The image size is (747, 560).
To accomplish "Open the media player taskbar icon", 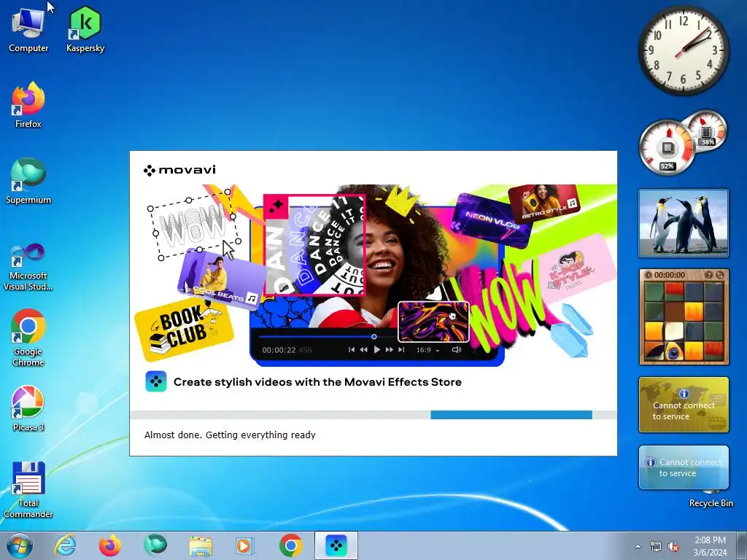I will (x=246, y=545).
